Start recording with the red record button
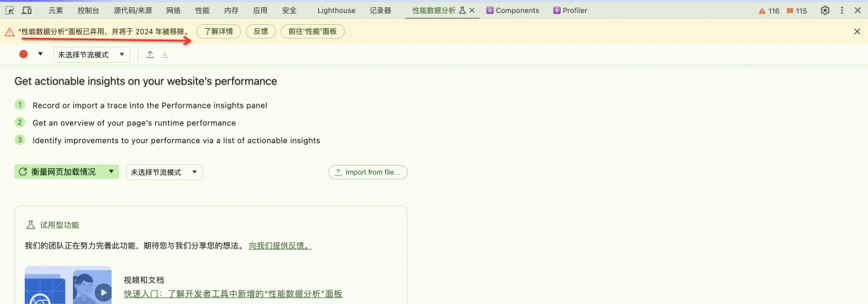Image resolution: width=868 pixels, height=304 pixels. (x=23, y=54)
